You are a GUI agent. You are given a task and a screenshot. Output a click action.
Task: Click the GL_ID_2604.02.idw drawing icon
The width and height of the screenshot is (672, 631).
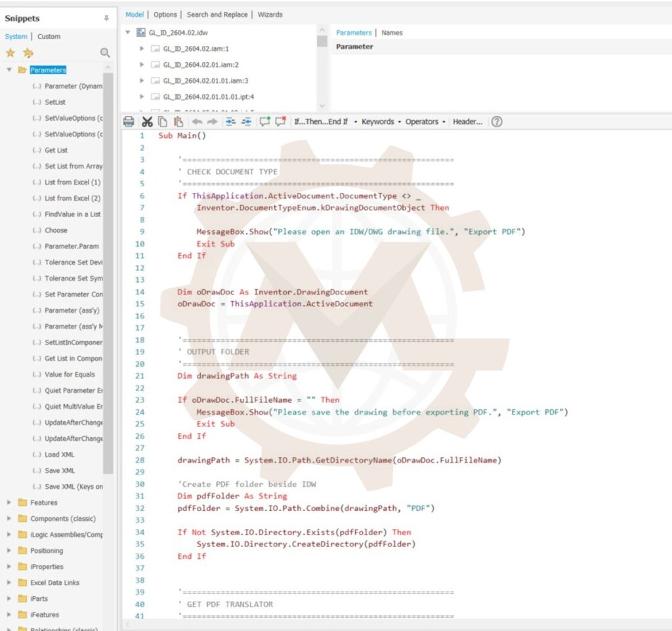point(141,33)
